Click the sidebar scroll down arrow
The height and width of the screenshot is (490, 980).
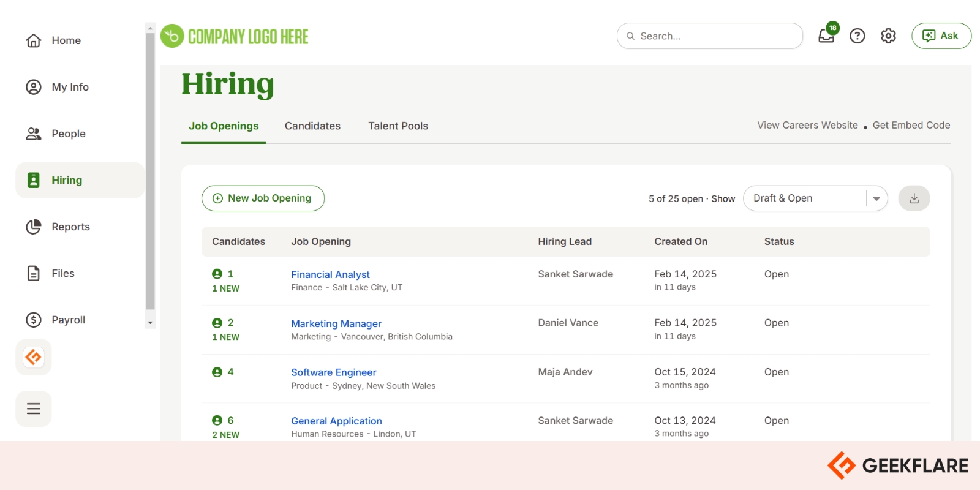click(150, 323)
